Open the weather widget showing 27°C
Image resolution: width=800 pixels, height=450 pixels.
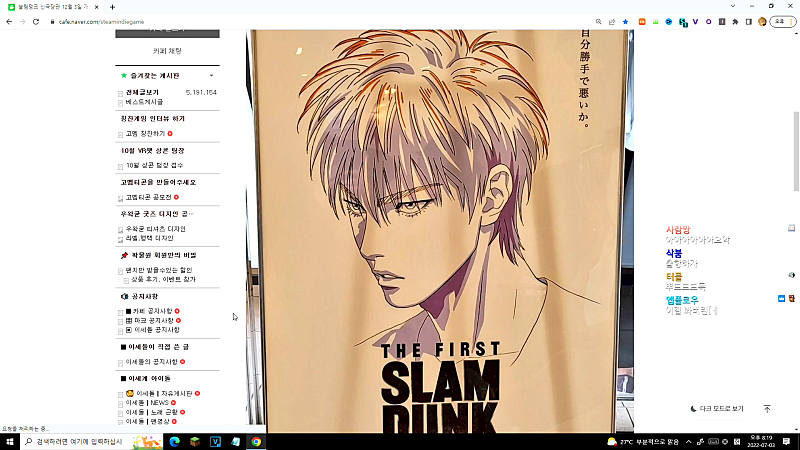pos(643,442)
